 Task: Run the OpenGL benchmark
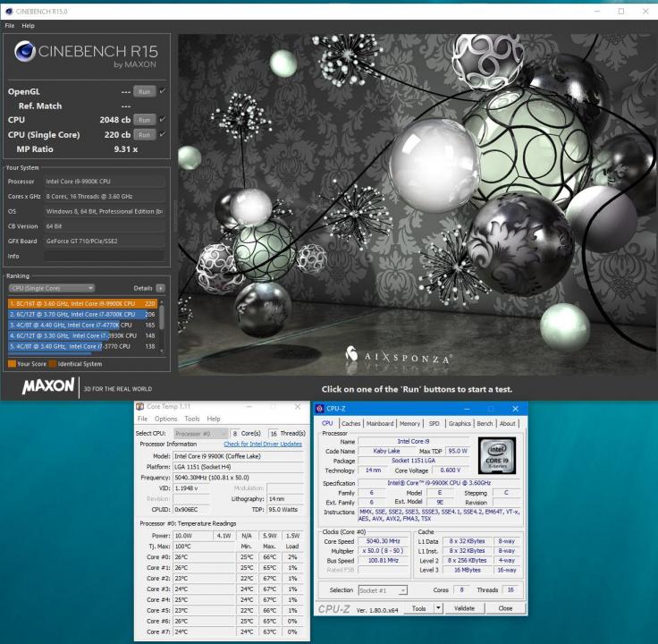[144, 91]
